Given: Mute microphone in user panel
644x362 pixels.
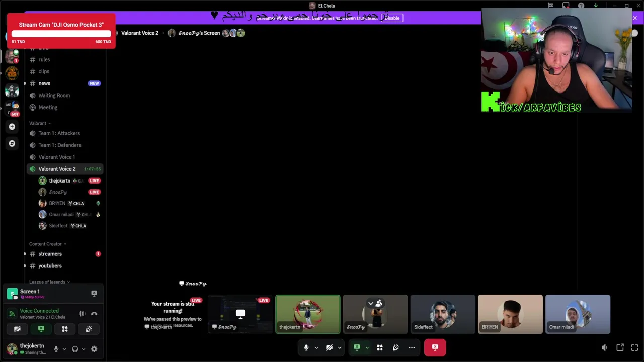Looking at the screenshot, I should [56, 349].
